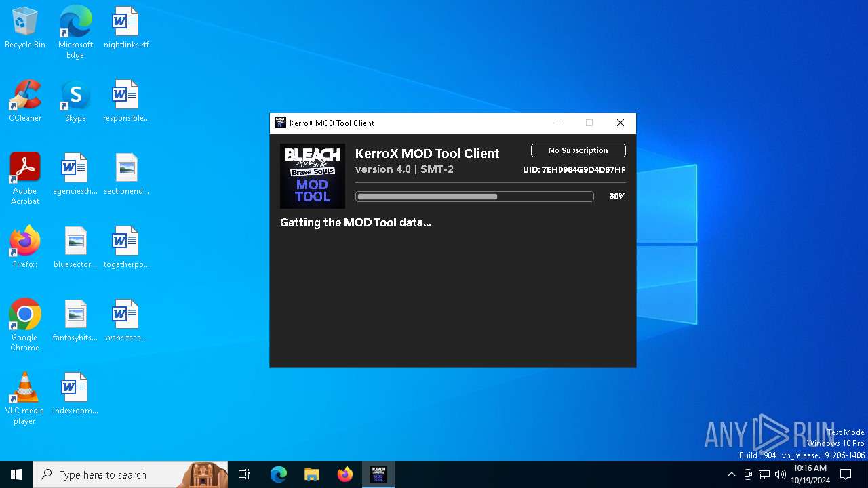The image size is (868, 488).
Task: Open the volume control tray icon
Action: pos(781,474)
